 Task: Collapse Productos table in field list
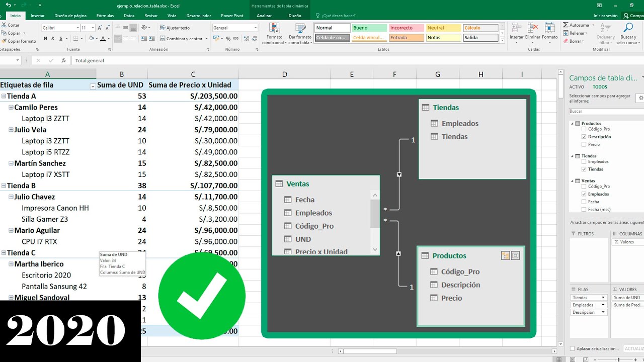point(573,123)
